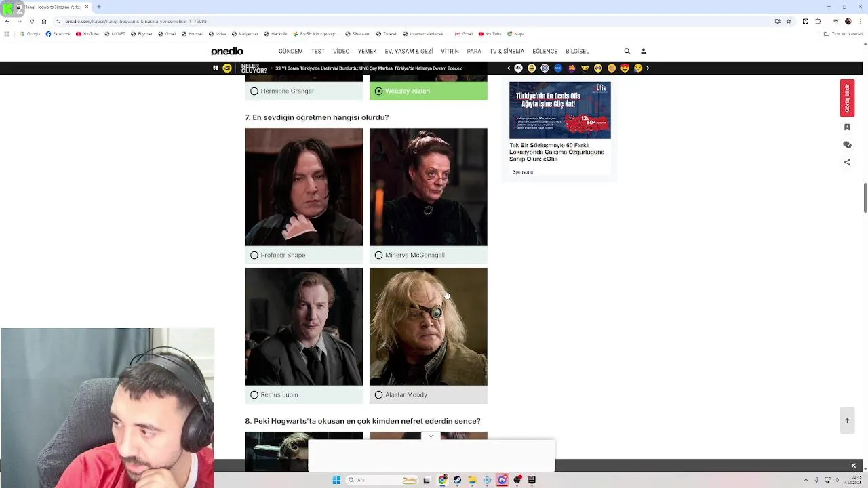Viewport: 868px width, 488px height.
Task: Close the bottom ad banner
Action: [853, 466]
